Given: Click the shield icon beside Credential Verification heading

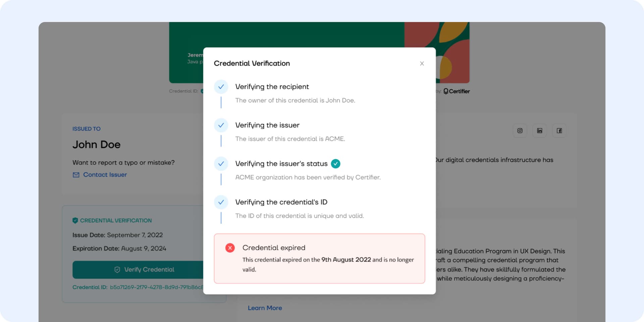Looking at the screenshot, I should [x=75, y=220].
